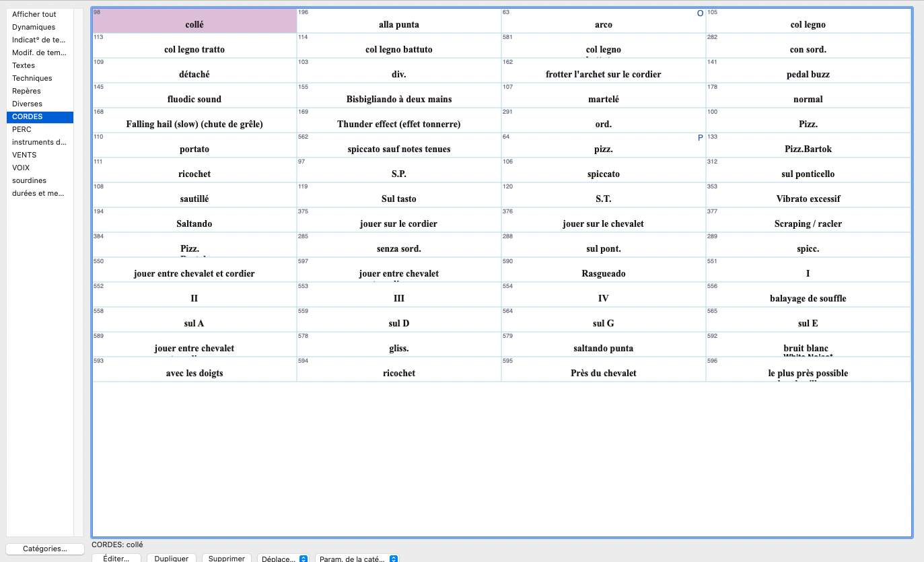Viewport: 924px width, 562px height.
Task: Choose the Afficher tout category
Action: coord(34,14)
